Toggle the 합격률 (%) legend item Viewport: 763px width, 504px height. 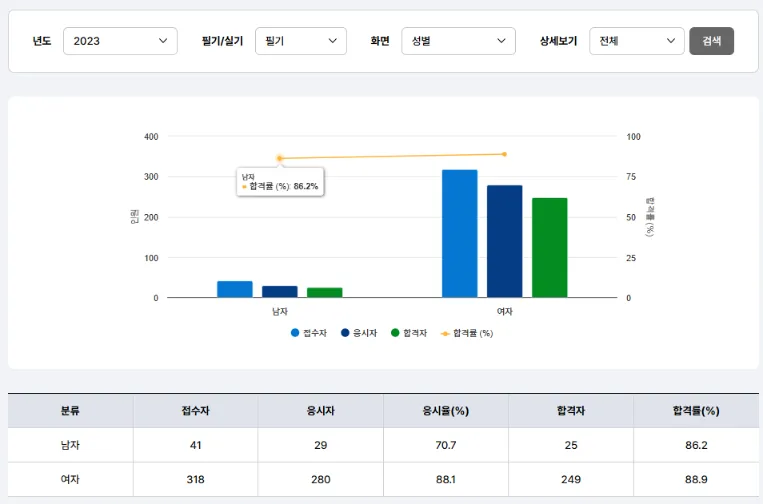click(467, 333)
